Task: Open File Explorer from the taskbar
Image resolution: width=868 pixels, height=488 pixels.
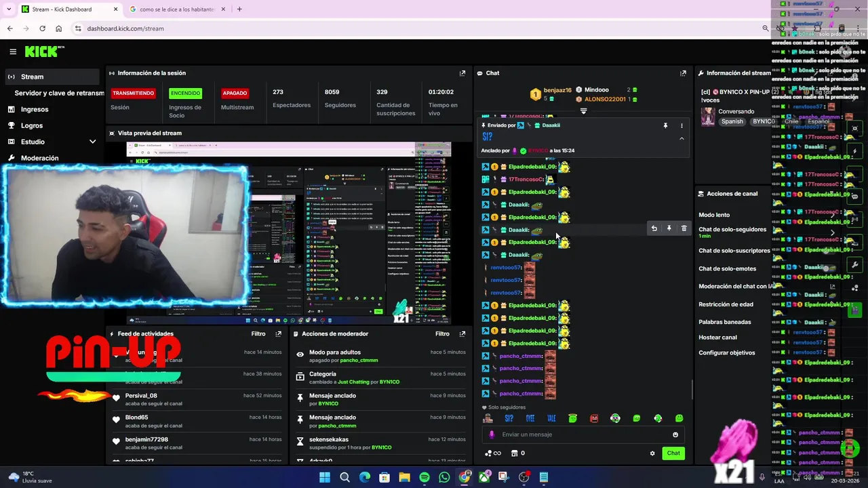Action: [404, 477]
